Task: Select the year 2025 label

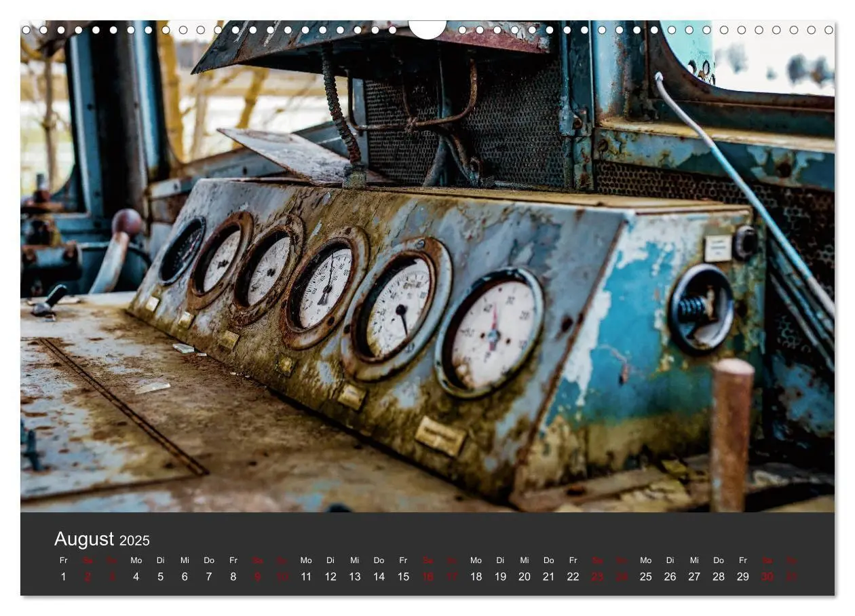Action: tap(134, 541)
